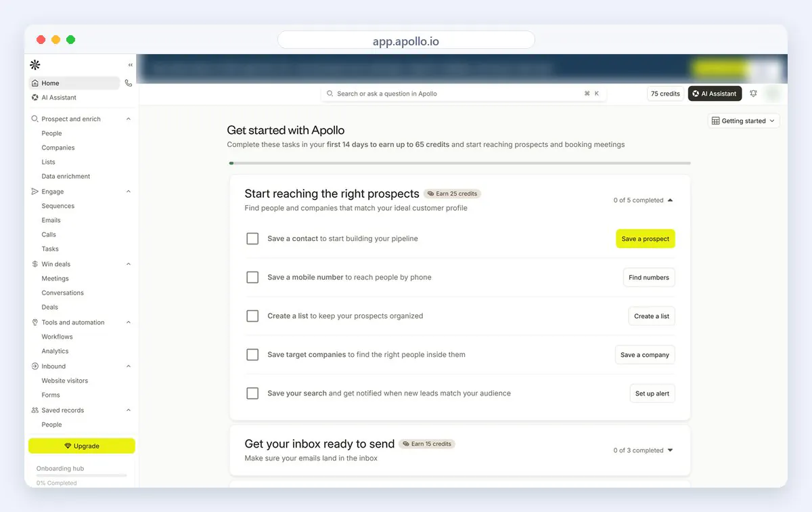
Task: Click the Set up alert button
Action: (x=652, y=393)
